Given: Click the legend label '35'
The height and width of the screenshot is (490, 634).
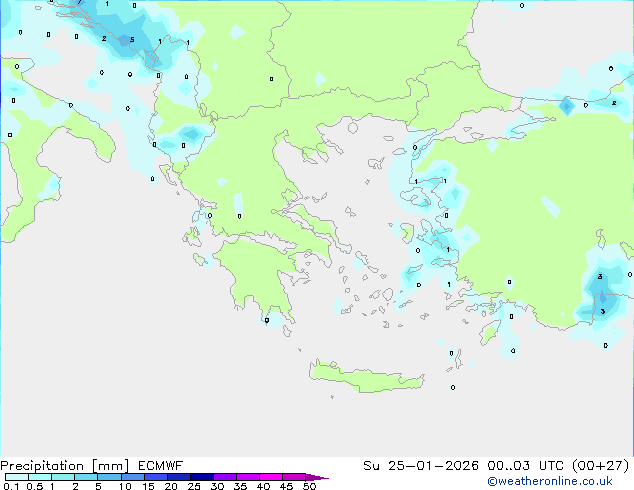Looking at the screenshot, I should point(240,486).
